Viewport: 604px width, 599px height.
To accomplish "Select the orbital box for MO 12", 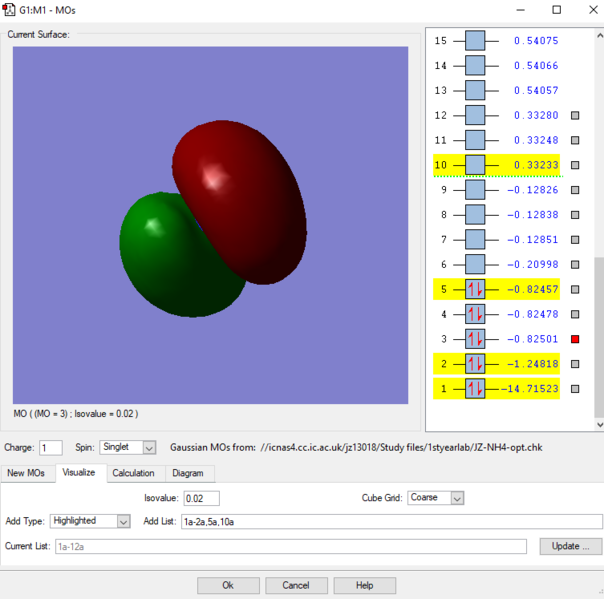I will click(x=475, y=115).
